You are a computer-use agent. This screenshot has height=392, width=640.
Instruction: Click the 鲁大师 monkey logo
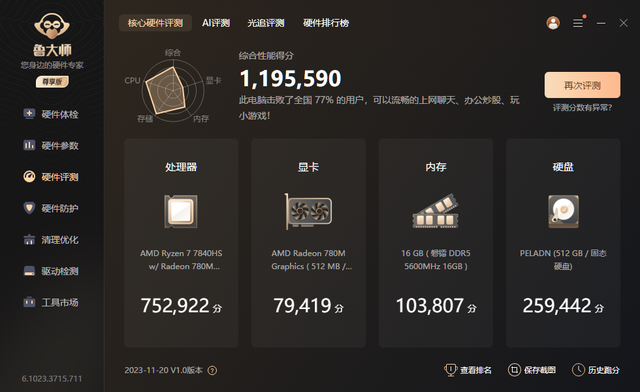(x=52, y=27)
